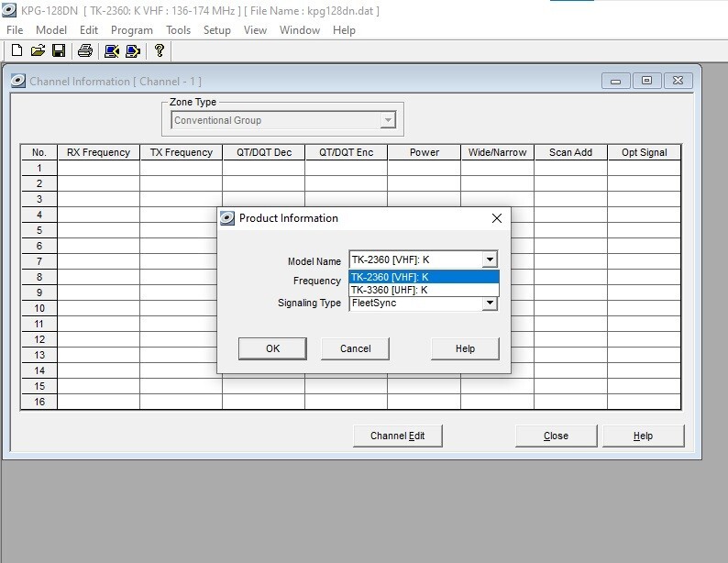The width and height of the screenshot is (728, 563).
Task: Close the Product Information dialog with X
Action: click(497, 218)
